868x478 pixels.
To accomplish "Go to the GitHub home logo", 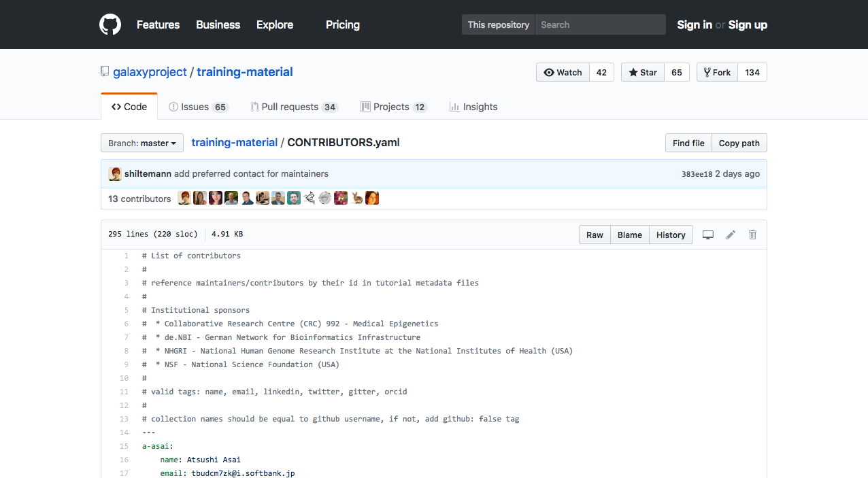I will point(110,24).
